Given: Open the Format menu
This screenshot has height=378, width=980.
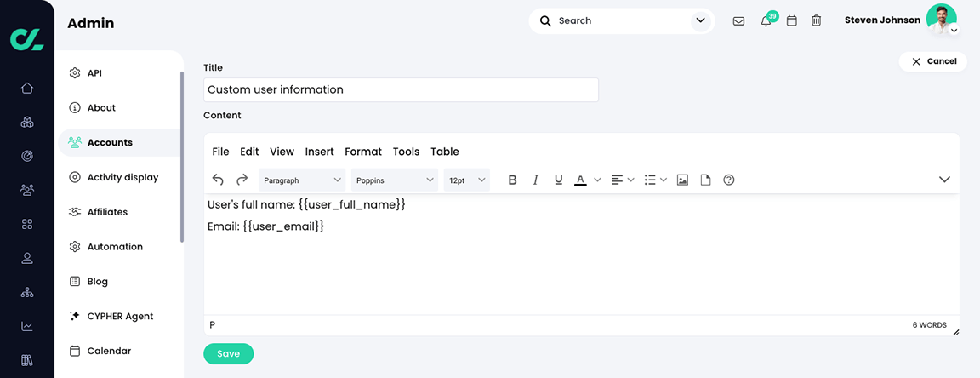Looking at the screenshot, I should click(x=363, y=152).
